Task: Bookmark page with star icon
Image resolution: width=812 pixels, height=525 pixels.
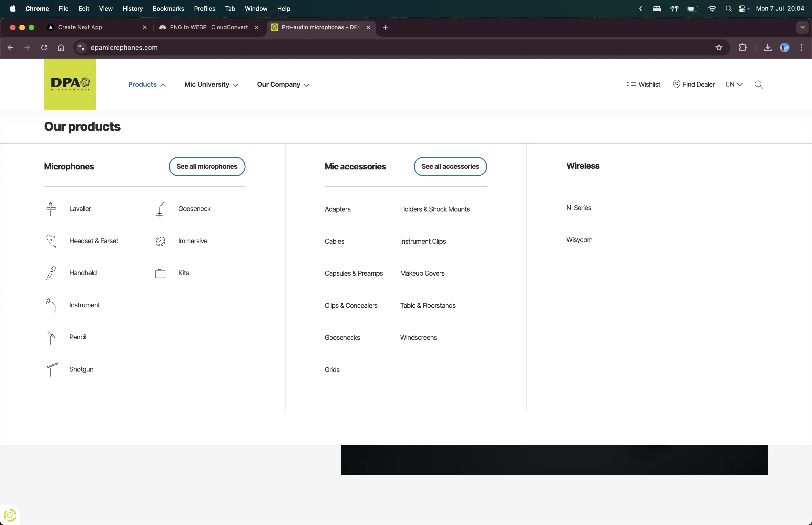Action: (719, 47)
